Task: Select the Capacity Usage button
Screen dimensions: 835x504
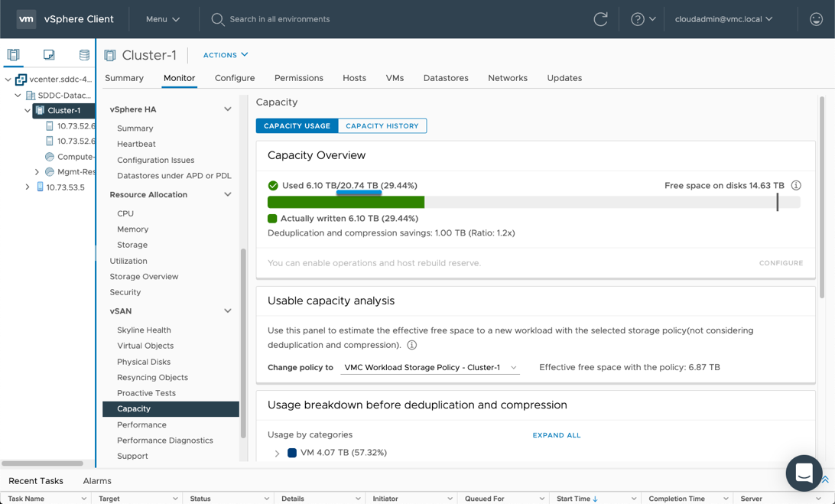Action: click(297, 125)
